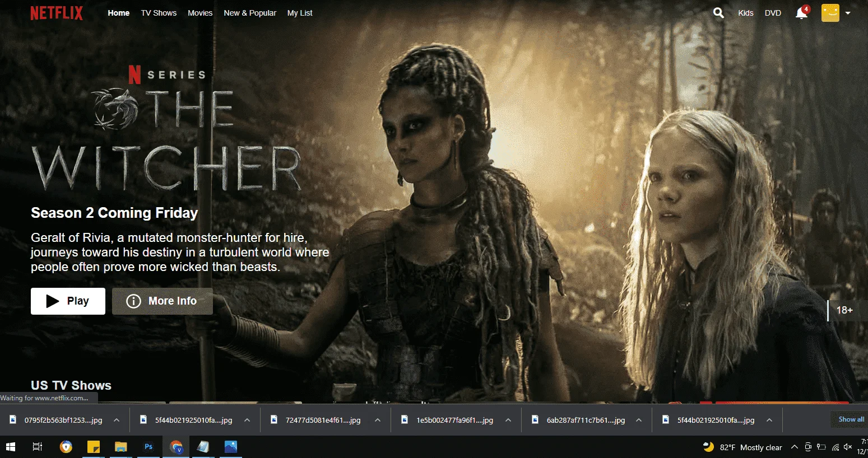Open the notepad app taskbar icon
The width and height of the screenshot is (868, 458).
[x=203, y=447]
